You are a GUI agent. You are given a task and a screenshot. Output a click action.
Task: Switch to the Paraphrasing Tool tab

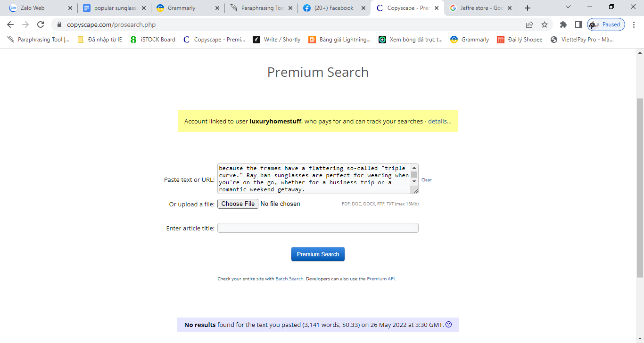261,8
